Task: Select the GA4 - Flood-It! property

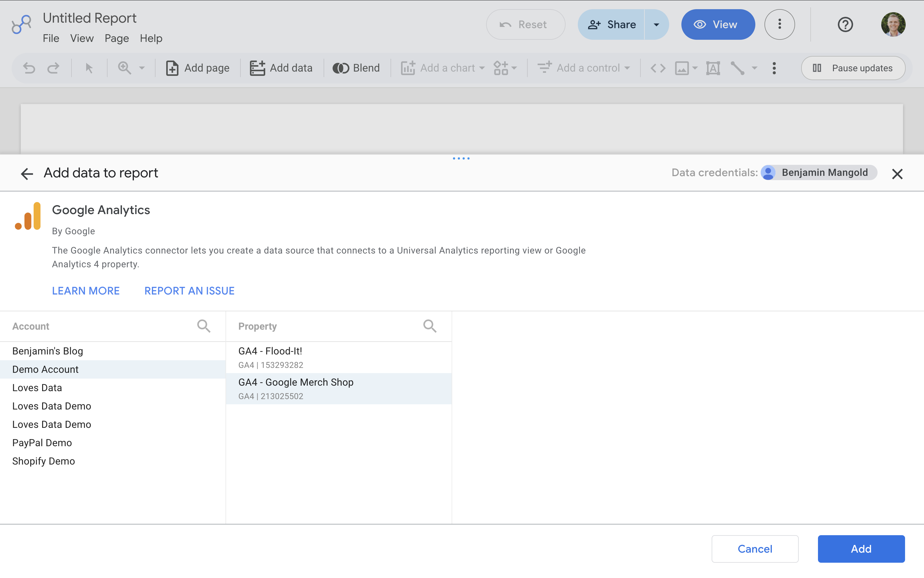Action: pyautogui.click(x=339, y=358)
